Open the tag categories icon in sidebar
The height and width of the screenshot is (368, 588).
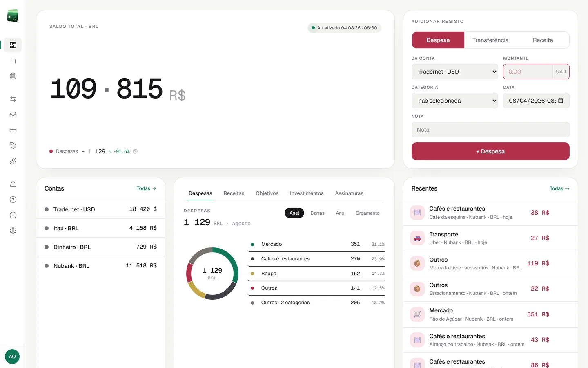coord(13,146)
